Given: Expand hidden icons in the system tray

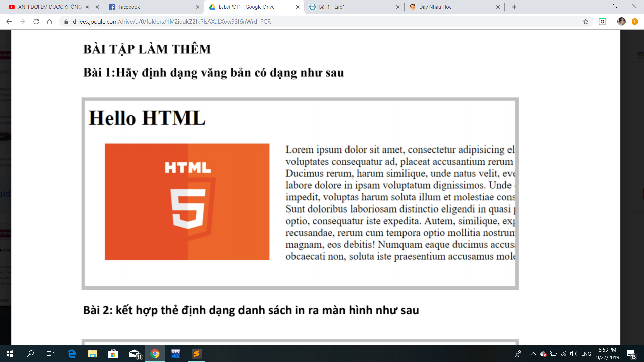Looking at the screenshot, I should [x=533, y=354].
